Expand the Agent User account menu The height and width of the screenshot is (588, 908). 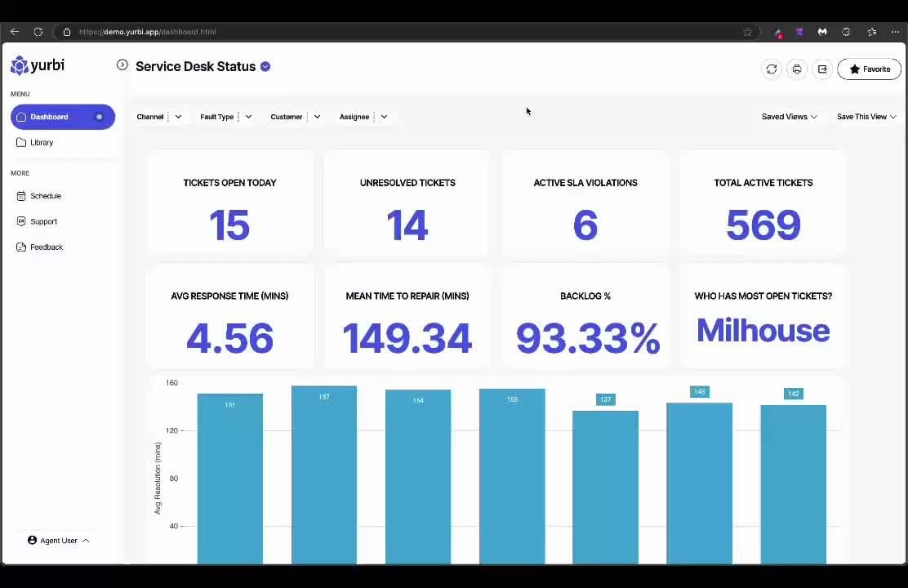pos(59,541)
